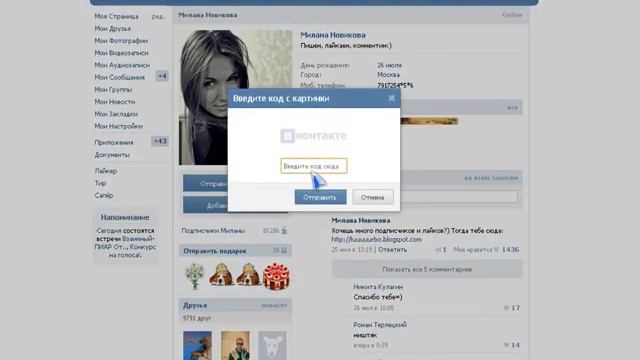Viewport: 640px width, 360px height.
Task: Click the Отправить подарок header
Action: 215,251
